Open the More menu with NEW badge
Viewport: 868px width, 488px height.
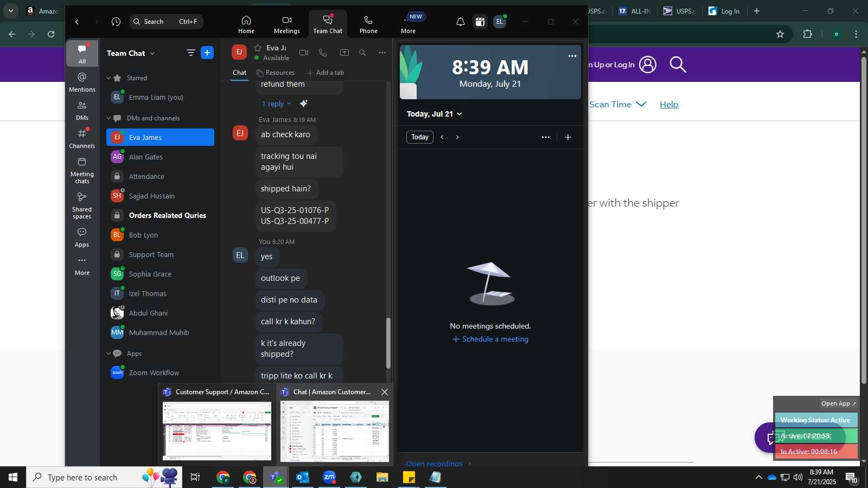[409, 24]
